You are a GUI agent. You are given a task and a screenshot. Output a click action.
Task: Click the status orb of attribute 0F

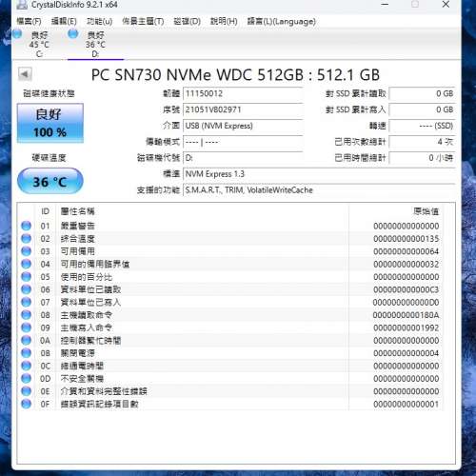point(27,404)
